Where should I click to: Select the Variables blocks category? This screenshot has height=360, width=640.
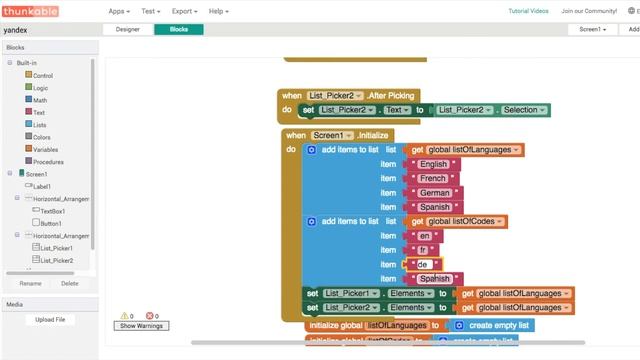pos(42,149)
